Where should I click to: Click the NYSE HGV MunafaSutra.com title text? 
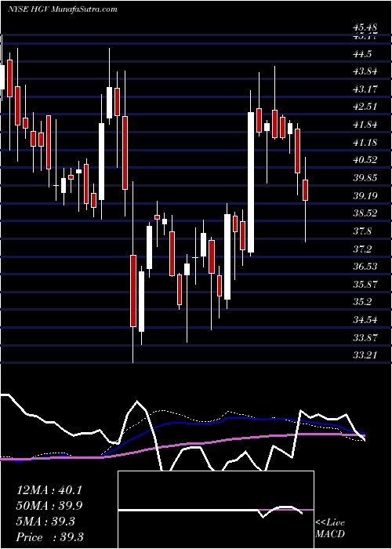point(62,9)
